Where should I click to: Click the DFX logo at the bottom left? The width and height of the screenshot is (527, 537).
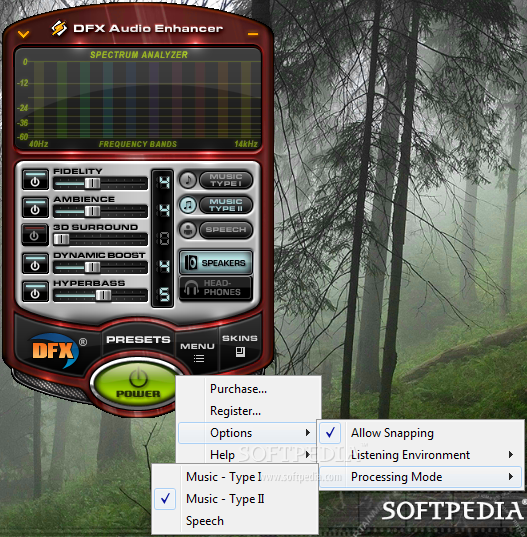click(55, 350)
